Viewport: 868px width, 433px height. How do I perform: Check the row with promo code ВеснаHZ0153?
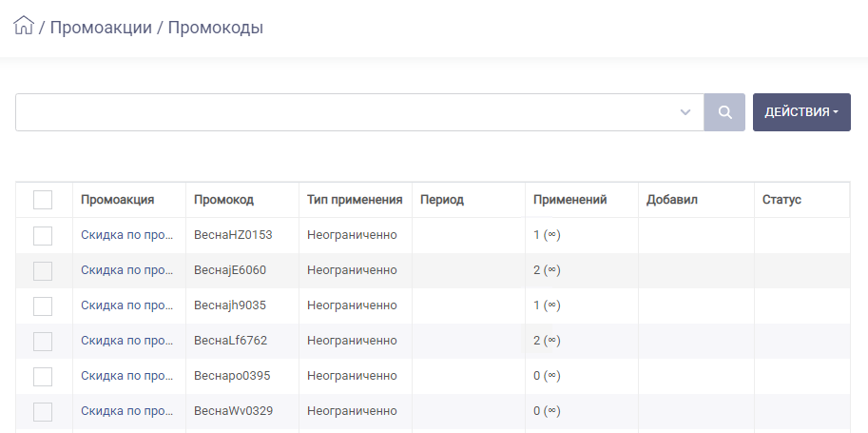point(43,236)
